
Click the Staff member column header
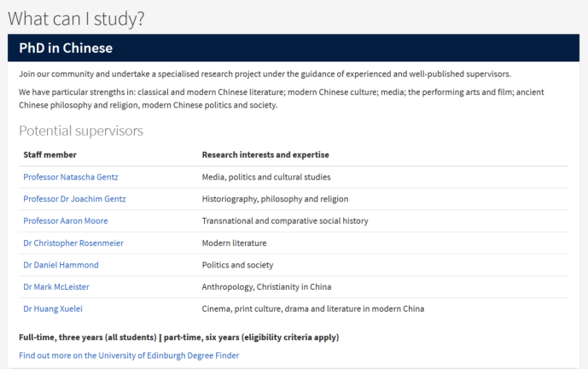pos(49,155)
